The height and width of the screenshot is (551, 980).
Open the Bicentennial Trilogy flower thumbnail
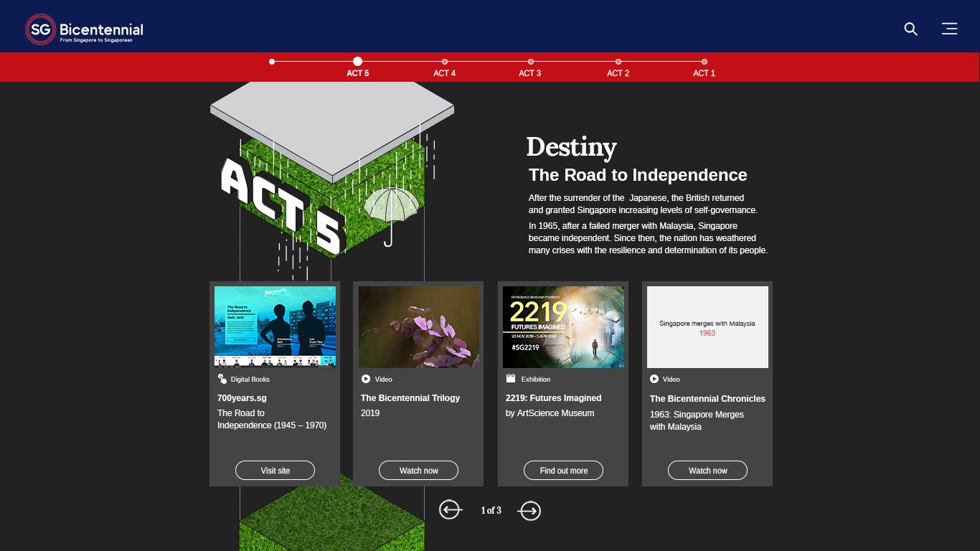pos(419,327)
